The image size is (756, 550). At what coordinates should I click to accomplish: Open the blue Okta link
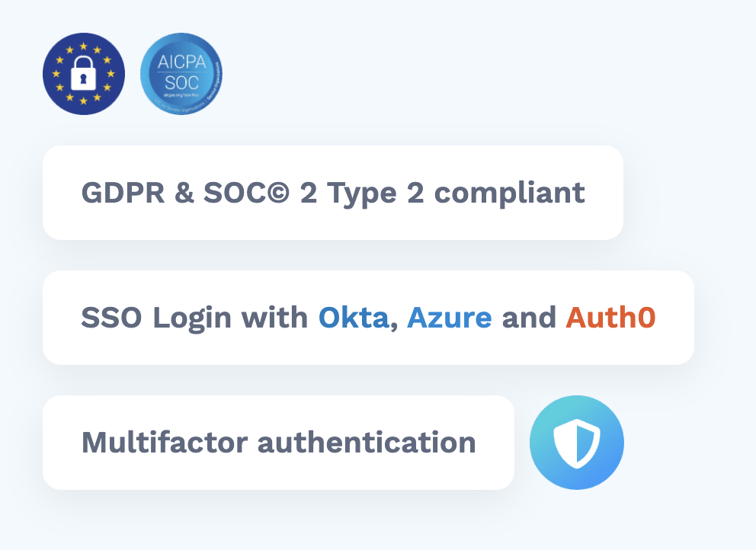click(x=354, y=318)
